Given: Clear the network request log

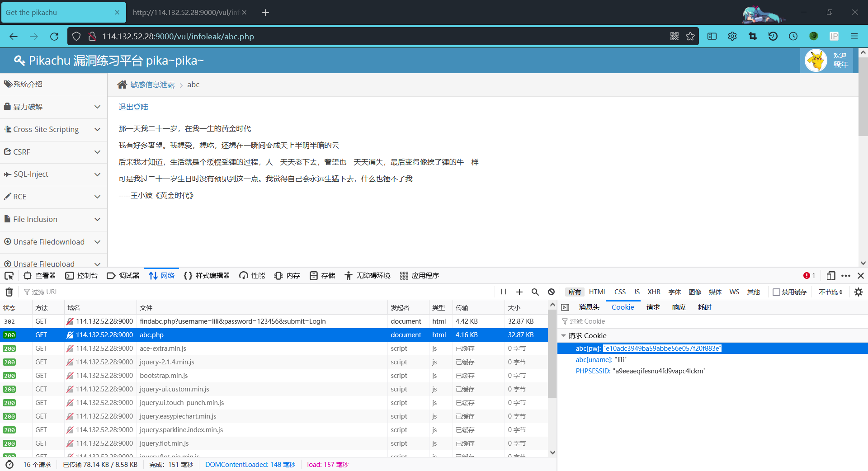Looking at the screenshot, I should (x=9, y=292).
